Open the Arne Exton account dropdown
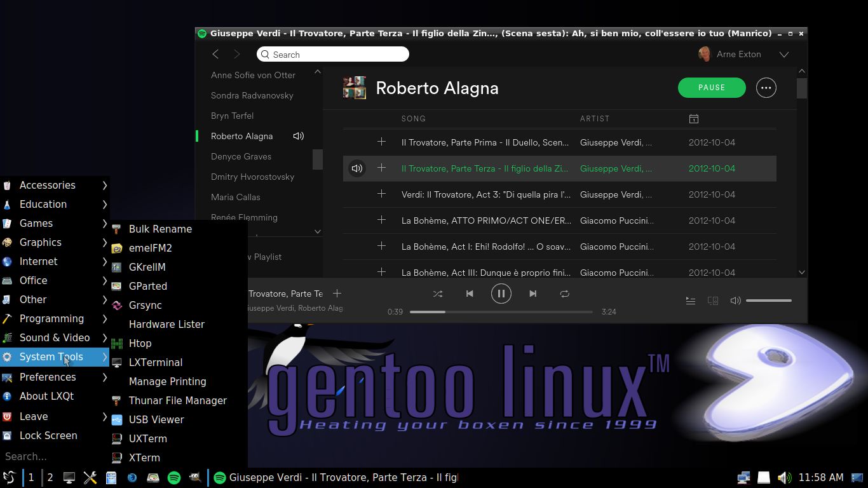Screen dimensions: 868x488 point(783,55)
